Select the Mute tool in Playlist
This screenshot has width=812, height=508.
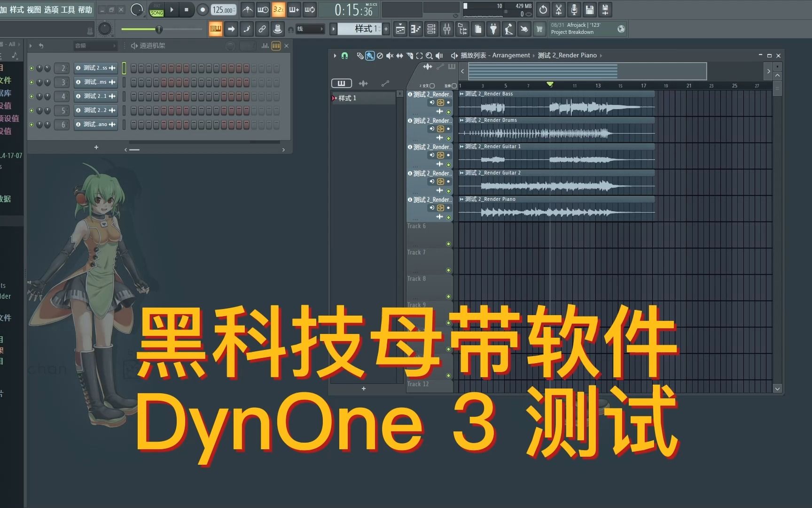tap(390, 56)
